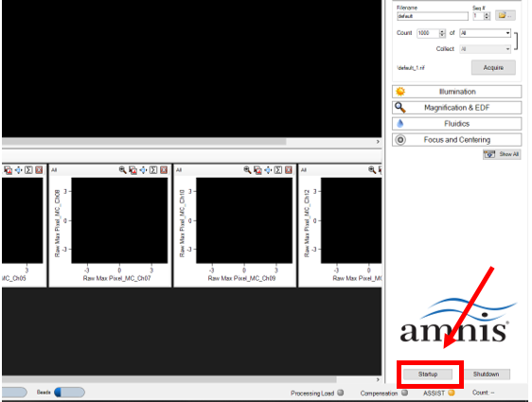Zoom the Ch12 plot with magnifier icon
This screenshot has height=402, width=532.
point(372,170)
